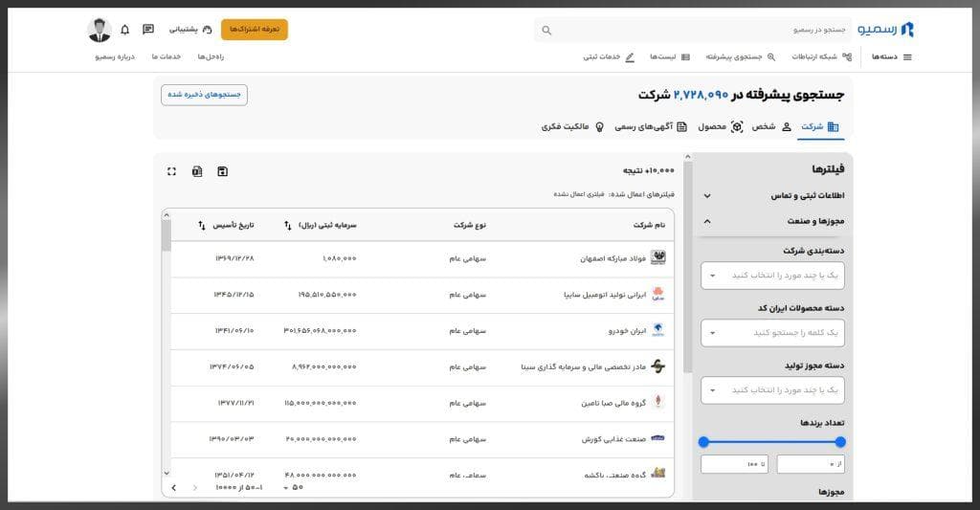Switch to the مالکیت فکری tab
Viewport: 980px width, 510px height.
coord(572,127)
